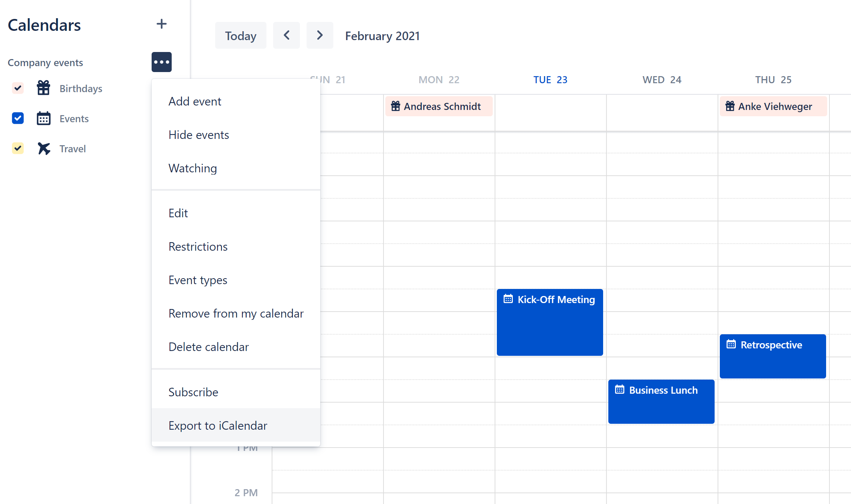
Task: Open the Company events three-dot menu
Action: (x=161, y=62)
